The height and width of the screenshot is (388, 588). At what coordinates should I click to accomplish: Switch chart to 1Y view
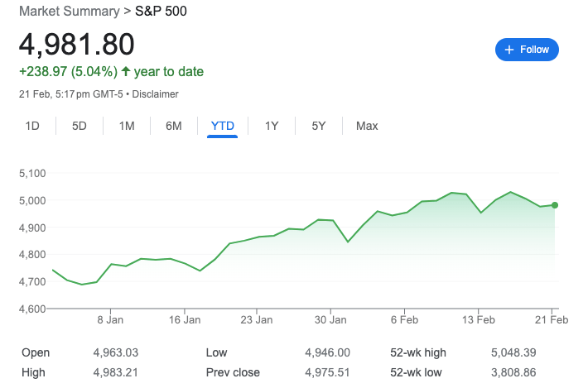pos(272,126)
